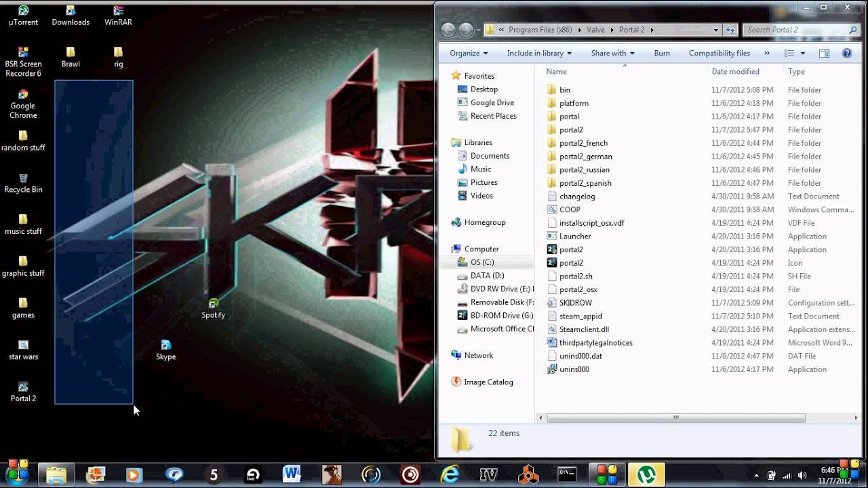868x488 pixels.
Task: Open Explorer help question mark icon
Action: pyautogui.click(x=847, y=53)
